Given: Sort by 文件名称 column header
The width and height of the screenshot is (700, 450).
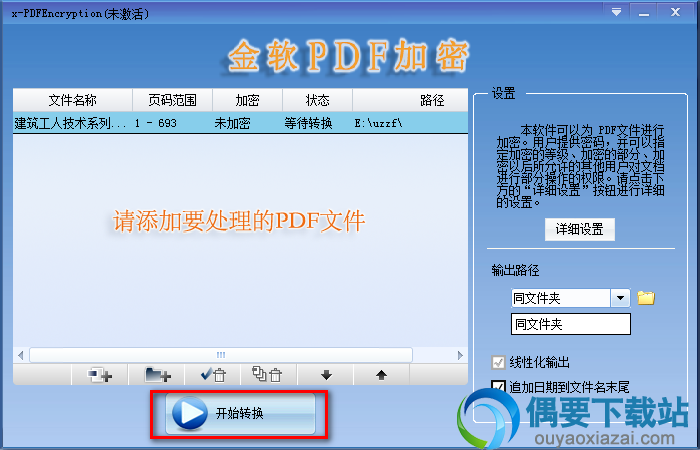Looking at the screenshot, I should [73, 100].
